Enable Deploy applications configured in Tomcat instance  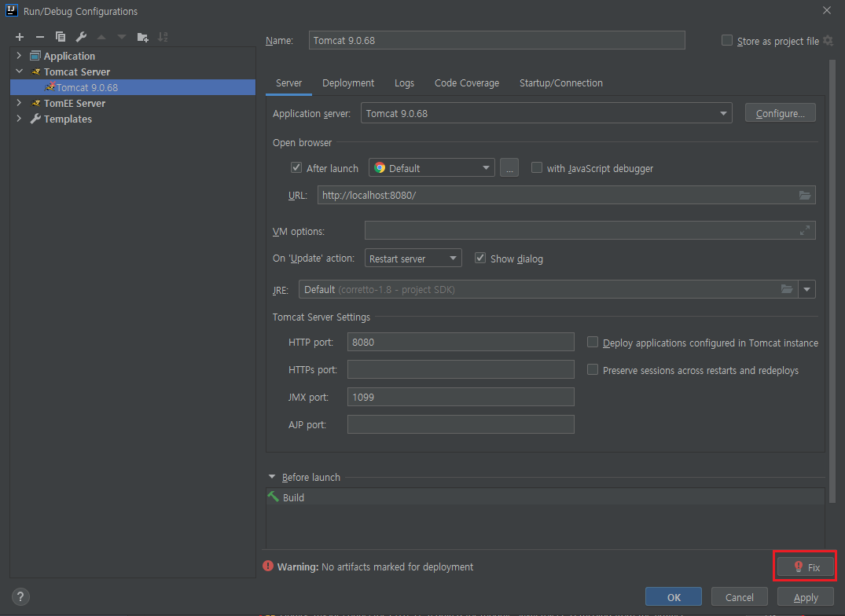pos(592,342)
